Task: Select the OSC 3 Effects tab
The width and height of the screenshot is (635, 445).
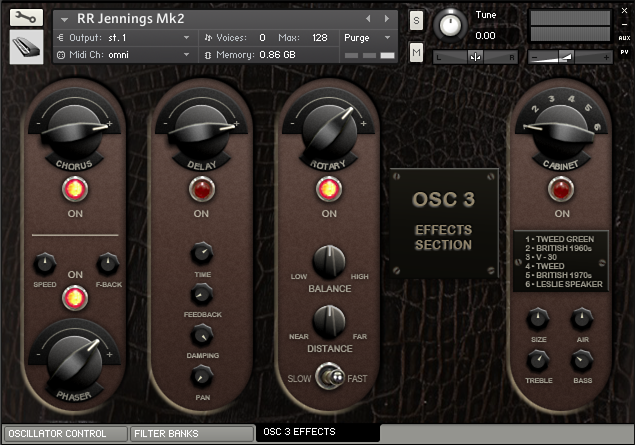Action: (x=318, y=432)
